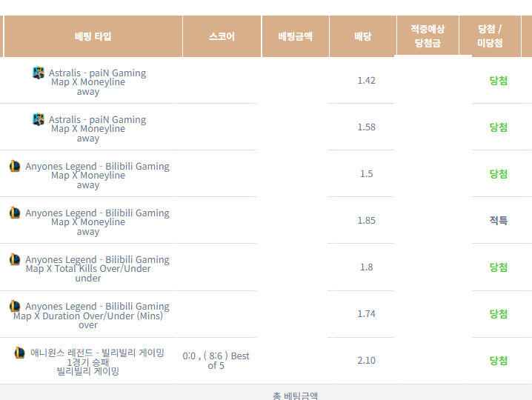
Task: Click the 1경기 승패 bet type
Action: tap(88, 362)
